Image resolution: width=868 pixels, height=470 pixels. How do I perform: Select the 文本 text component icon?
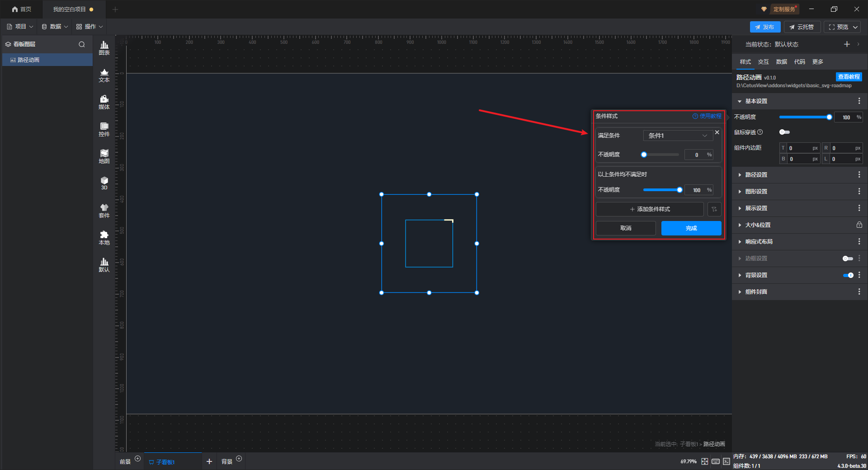[104, 75]
